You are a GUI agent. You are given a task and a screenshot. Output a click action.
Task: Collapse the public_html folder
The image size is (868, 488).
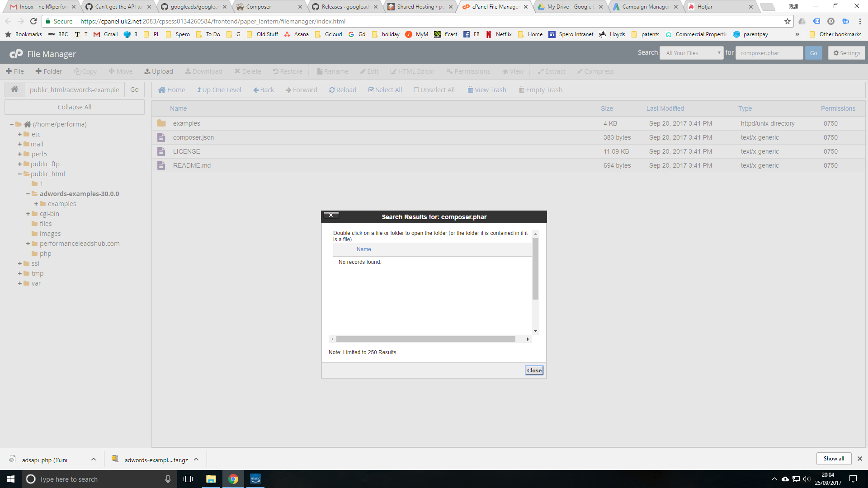click(19, 174)
